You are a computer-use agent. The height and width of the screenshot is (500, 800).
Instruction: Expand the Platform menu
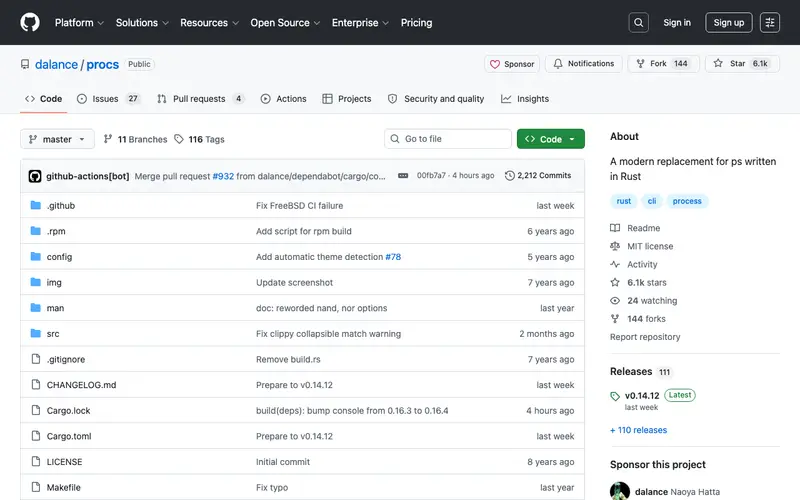point(79,22)
